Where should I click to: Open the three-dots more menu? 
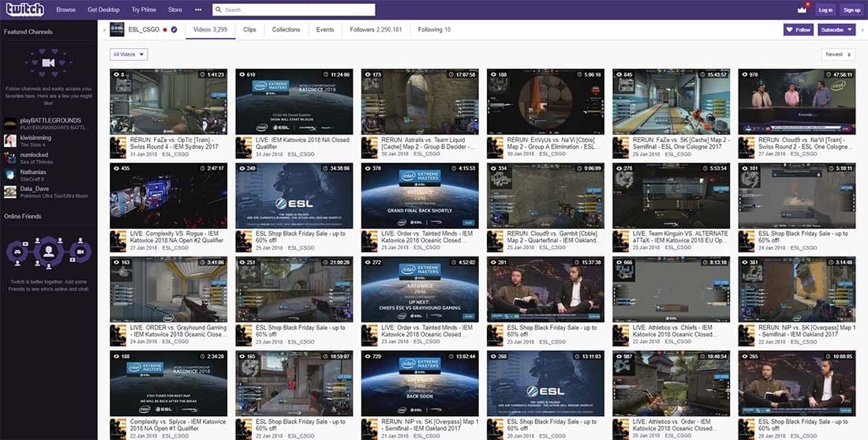click(x=198, y=10)
